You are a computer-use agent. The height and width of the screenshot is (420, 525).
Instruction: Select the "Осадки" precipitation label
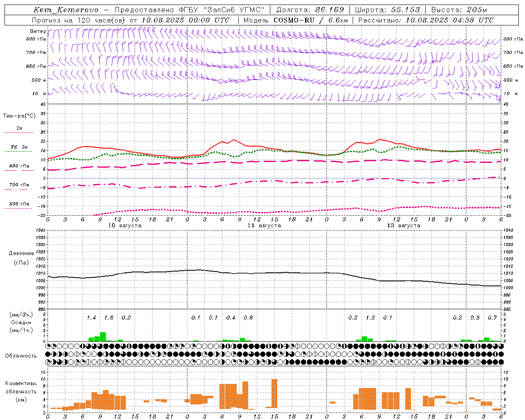(21, 322)
